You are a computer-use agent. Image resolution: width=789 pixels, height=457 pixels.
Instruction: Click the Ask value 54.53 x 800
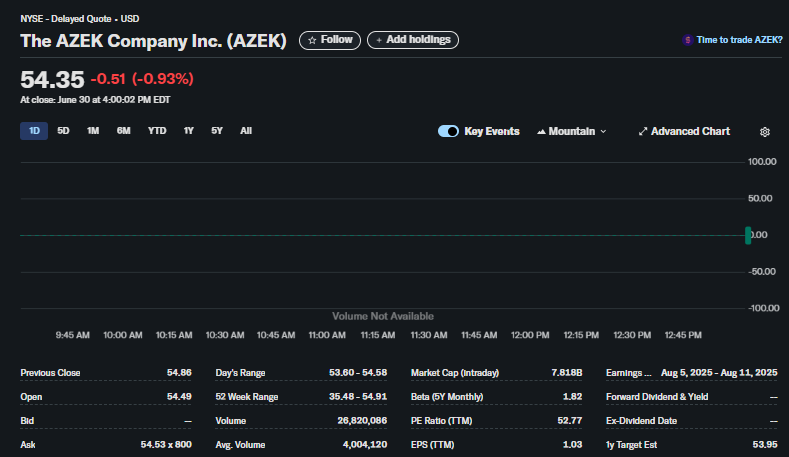pyautogui.click(x=166, y=445)
